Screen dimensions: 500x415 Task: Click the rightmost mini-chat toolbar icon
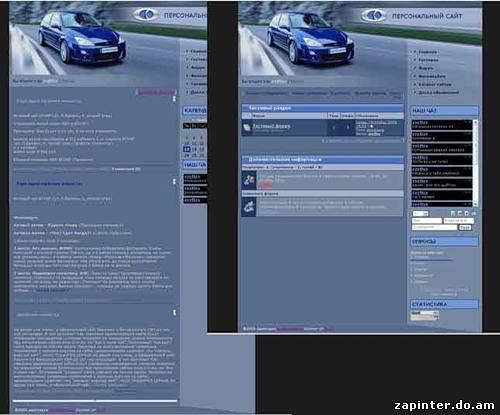tap(474, 213)
